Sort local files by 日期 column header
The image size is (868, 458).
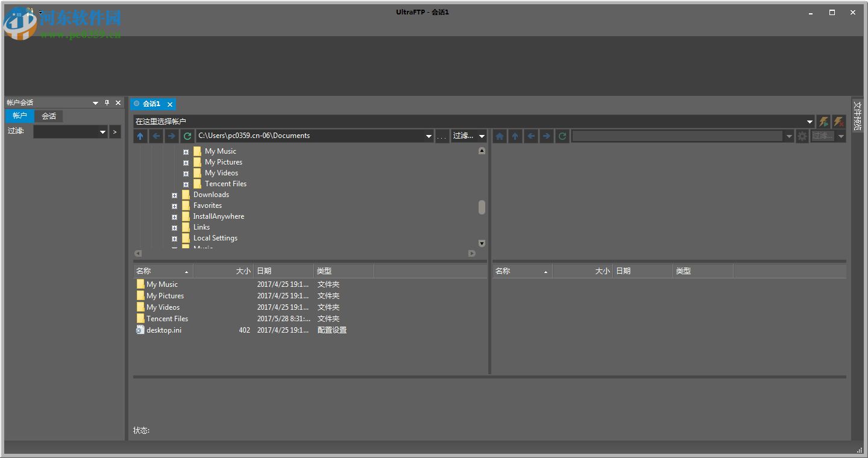(x=283, y=271)
